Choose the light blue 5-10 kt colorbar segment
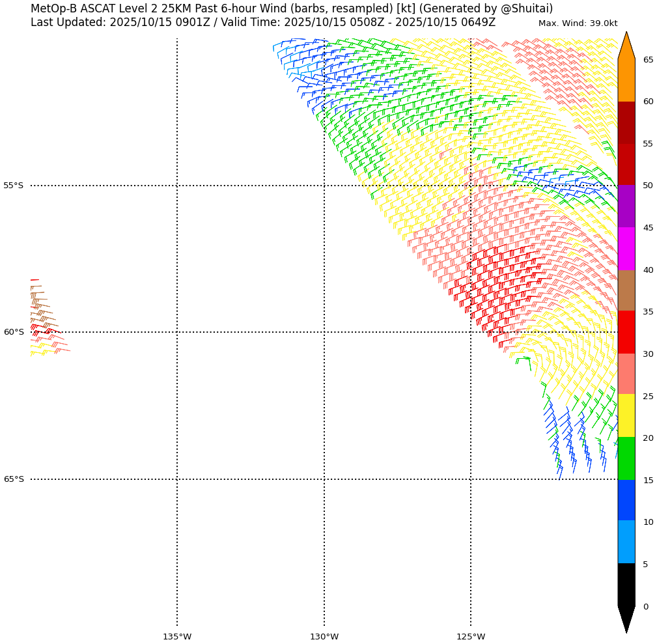This screenshot has height=644, width=657. point(626,542)
